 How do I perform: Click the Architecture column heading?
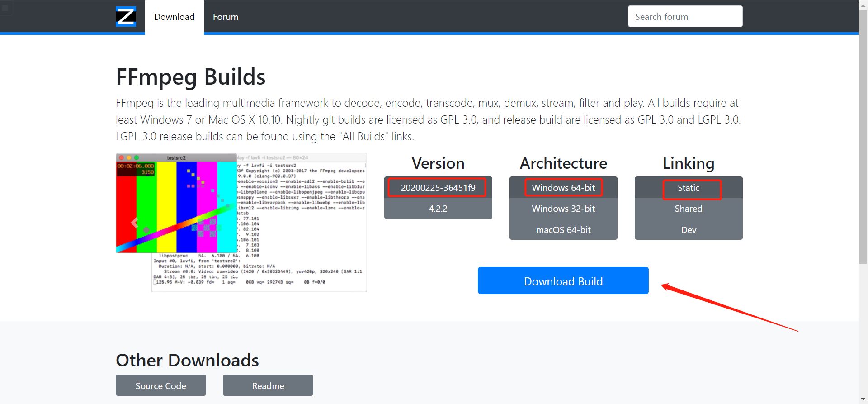pos(563,163)
